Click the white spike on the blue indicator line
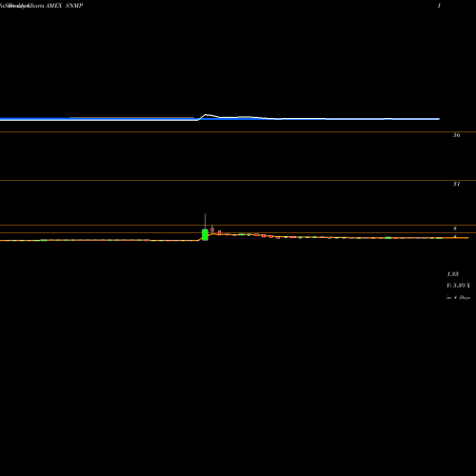This screenshot has width=476, height=476. click(x=207, y=115)
